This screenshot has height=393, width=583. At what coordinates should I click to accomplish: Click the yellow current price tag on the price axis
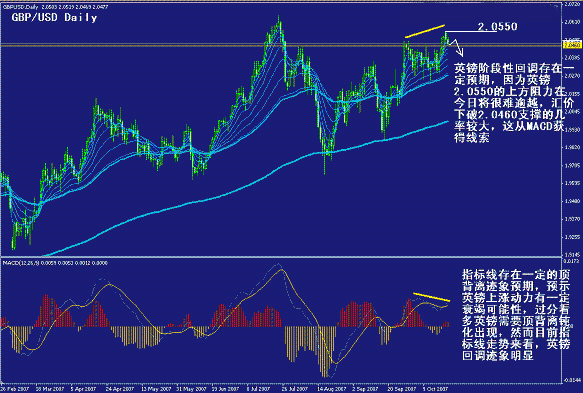(573, 45)
